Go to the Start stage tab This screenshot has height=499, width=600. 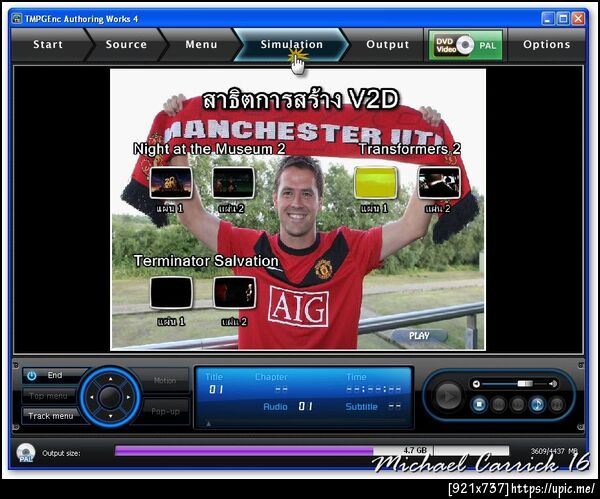[48, 44]
